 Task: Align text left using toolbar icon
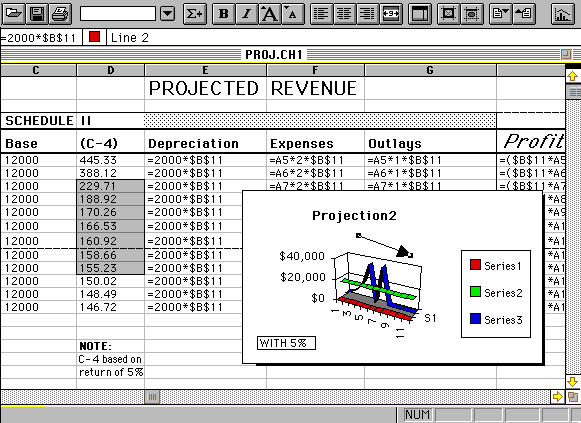[x=321, y=14]
